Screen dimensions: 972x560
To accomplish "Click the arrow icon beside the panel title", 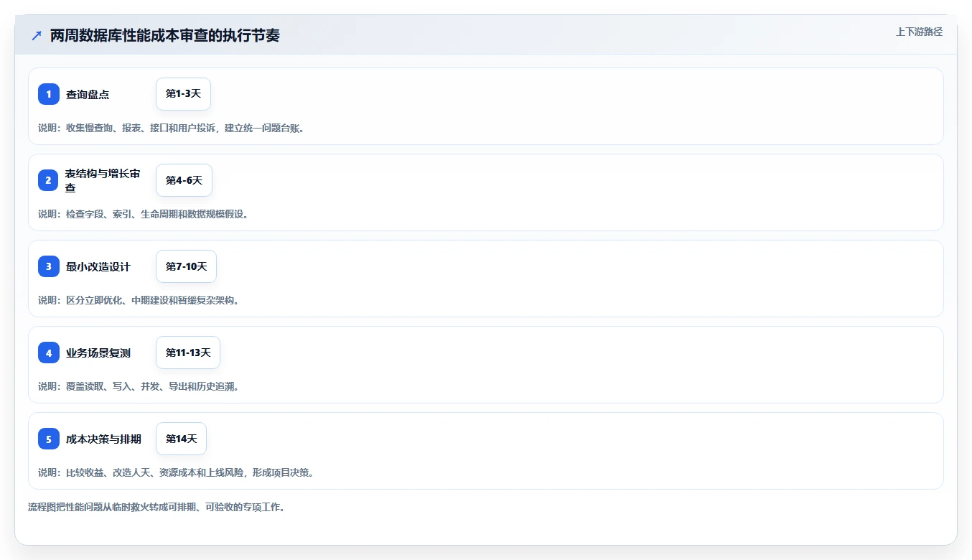I will 37,36.
